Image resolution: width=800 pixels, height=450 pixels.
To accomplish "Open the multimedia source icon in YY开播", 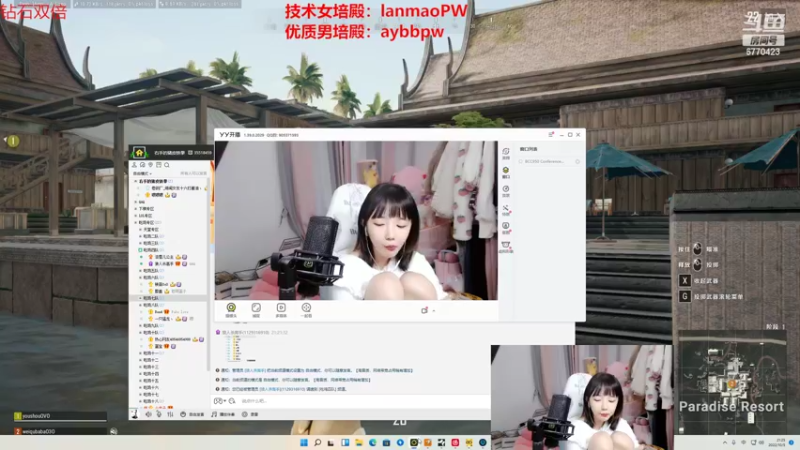I will [281, 310].
